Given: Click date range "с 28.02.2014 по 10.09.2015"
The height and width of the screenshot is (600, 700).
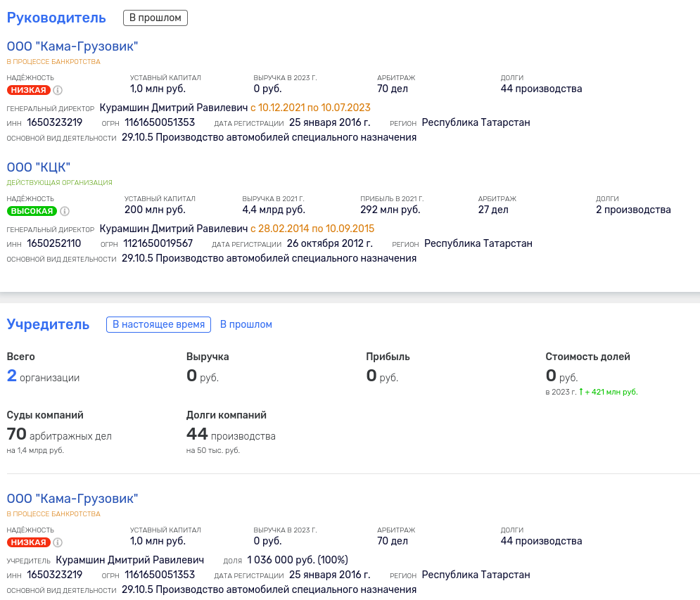Looking at the screenshot, I should pos(312,229).
